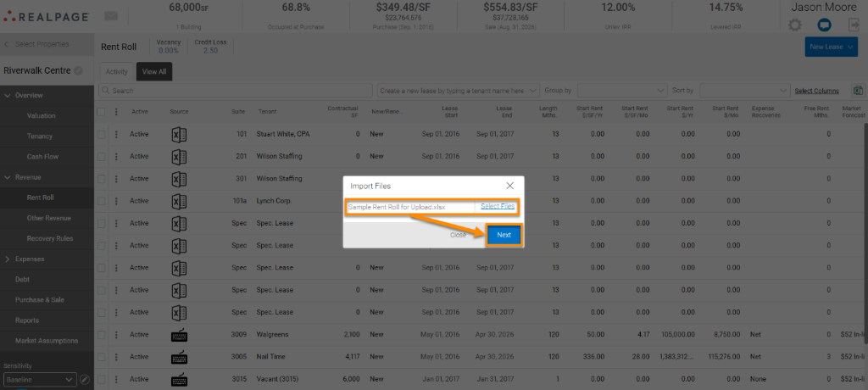Image resolution: width=868 pixels, height=390 pixels.
Task: Click the Excel export icon beside Select Columns
Action: [x=858, y=90]
